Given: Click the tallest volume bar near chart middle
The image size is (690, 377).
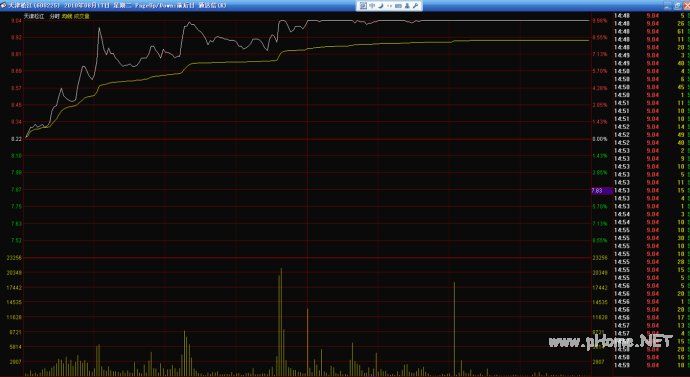Looking at the screenshot, I should tap(281, 322).
